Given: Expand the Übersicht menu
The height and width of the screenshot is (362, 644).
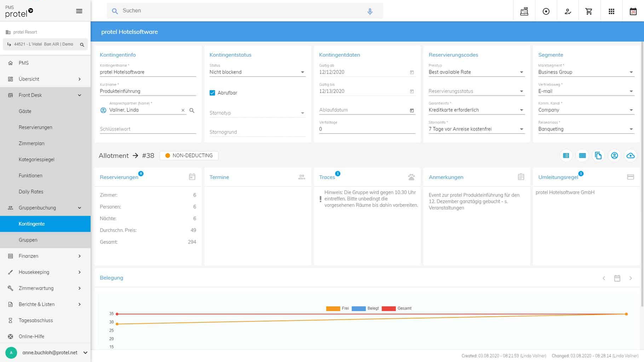Looking at the screenshot, I should point(45,79).
